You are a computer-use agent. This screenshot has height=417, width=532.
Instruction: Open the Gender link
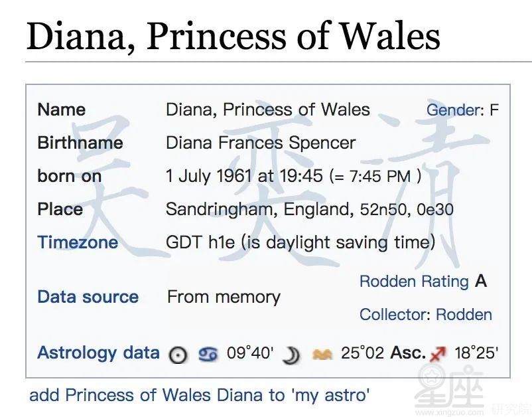(453, 110)
